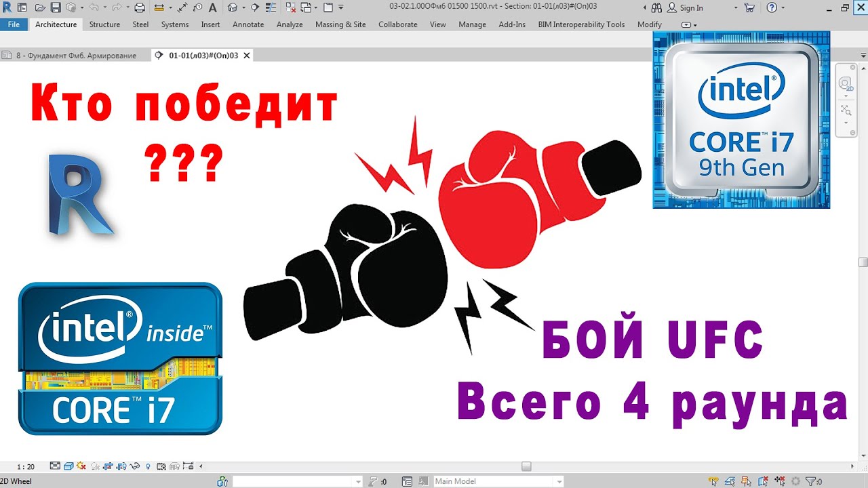Click the Tile/Tab Views icon
This screenshot has height=488, width=868.
pos(328,8)
